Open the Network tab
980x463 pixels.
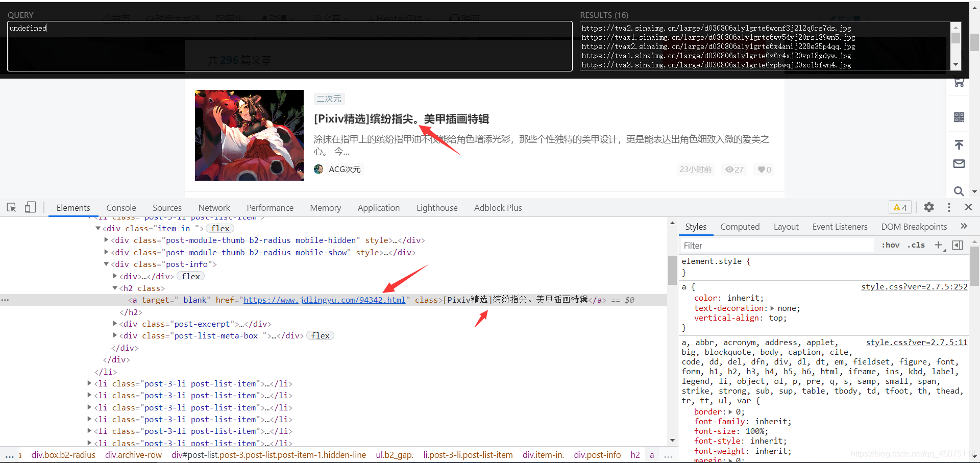(214, 208)
